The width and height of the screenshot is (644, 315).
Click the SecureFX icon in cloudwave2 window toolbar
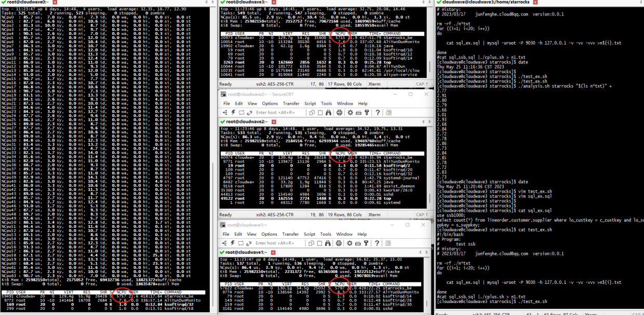pyautogui.click(x=388, y=113)
